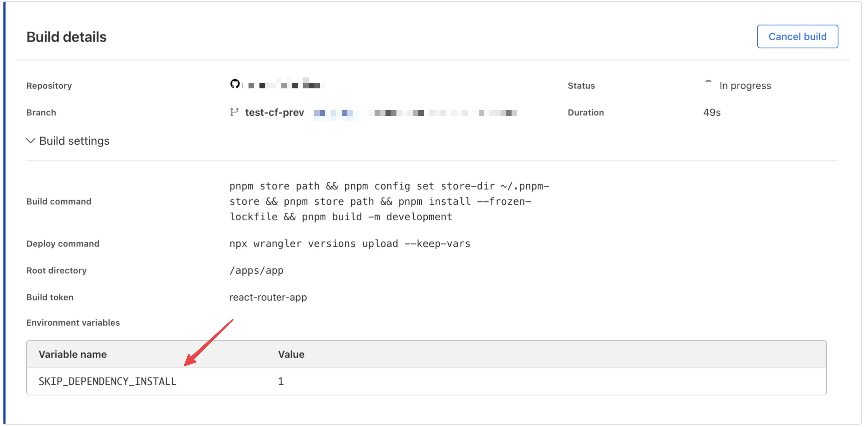Click the deploy command npx wrangler text
The height and width of the screenshot is (427, 868).
pyautogui.click(x=349, y=243)
